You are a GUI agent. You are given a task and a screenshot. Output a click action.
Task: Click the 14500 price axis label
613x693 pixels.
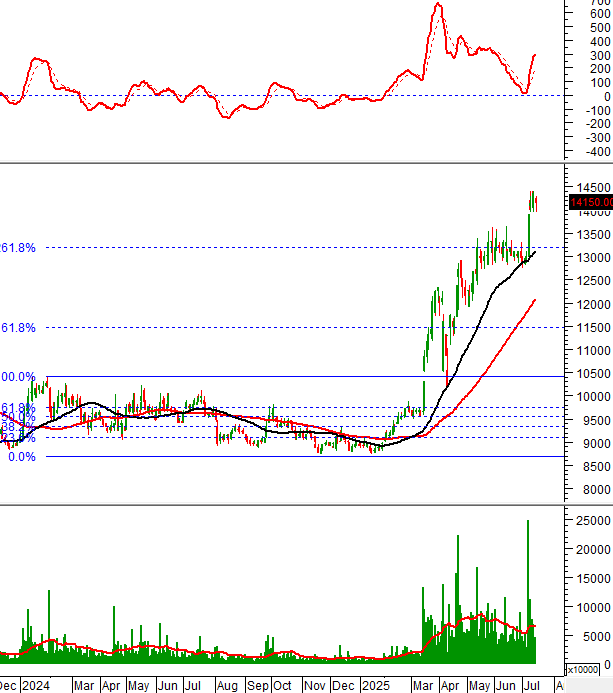pyautogui.click(x=589, y=188)
